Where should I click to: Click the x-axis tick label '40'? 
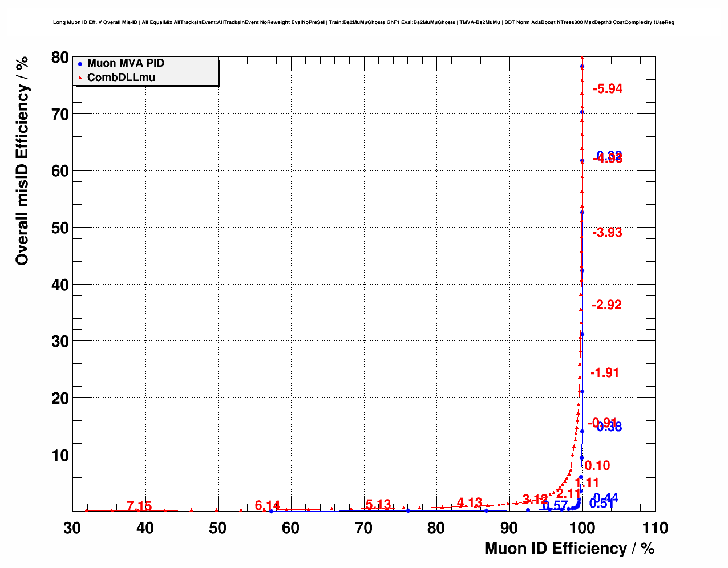[x=145, y=528]
